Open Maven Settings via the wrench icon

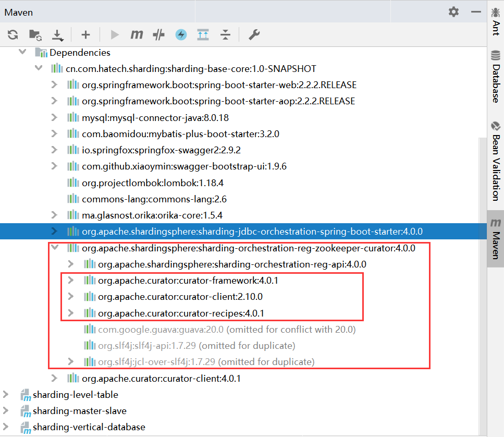point(254,34)
